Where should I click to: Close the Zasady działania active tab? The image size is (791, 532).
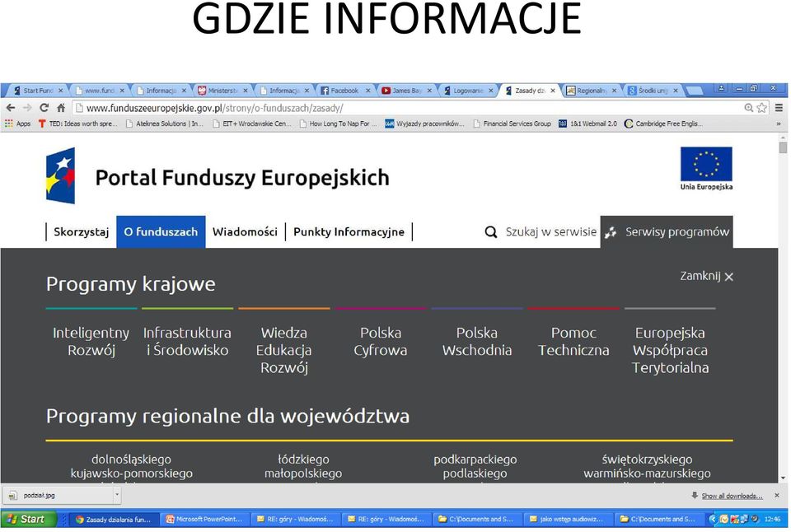click(x=553, y=91)
